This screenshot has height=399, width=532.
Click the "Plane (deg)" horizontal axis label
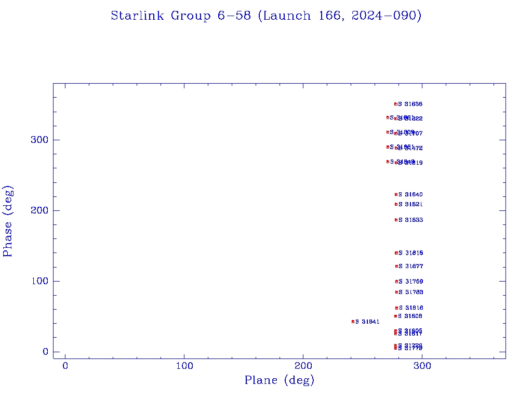[x=280, y=380]
